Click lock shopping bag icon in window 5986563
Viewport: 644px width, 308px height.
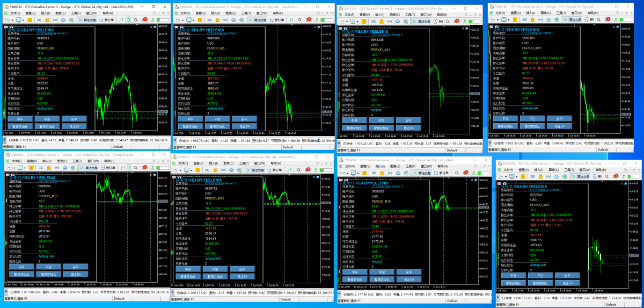49,168
